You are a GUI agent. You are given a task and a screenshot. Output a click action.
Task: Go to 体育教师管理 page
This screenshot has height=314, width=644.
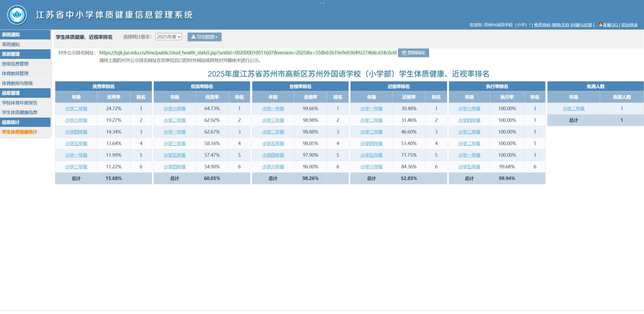tap(15, 74)
